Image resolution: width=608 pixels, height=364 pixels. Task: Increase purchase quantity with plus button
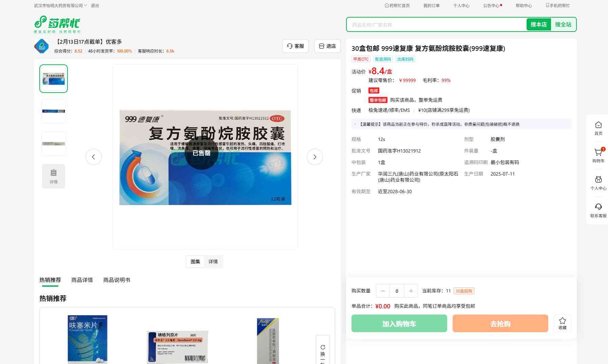[x=411, y=291]
